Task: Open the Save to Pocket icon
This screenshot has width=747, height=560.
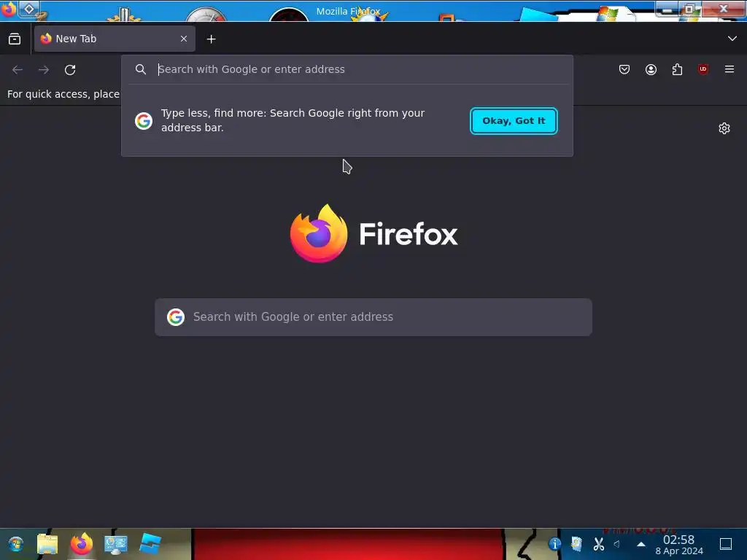Action: tap(624, 69)
